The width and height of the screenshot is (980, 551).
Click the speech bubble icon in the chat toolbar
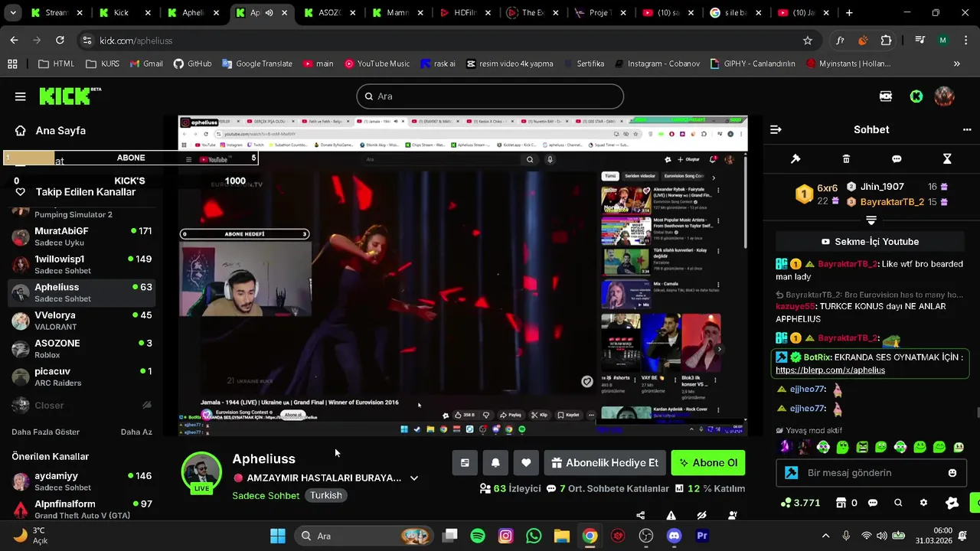[x=897, y=159]
